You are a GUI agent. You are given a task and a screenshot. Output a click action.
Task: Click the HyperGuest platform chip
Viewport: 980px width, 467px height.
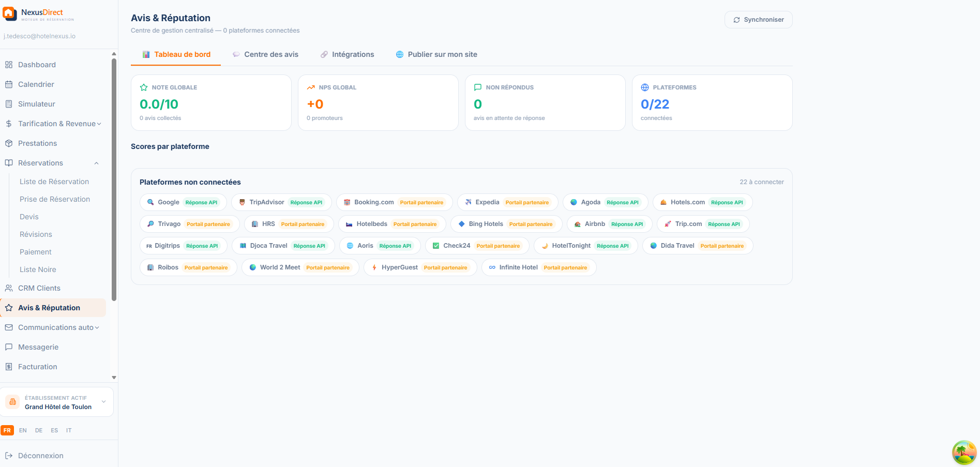420,267
